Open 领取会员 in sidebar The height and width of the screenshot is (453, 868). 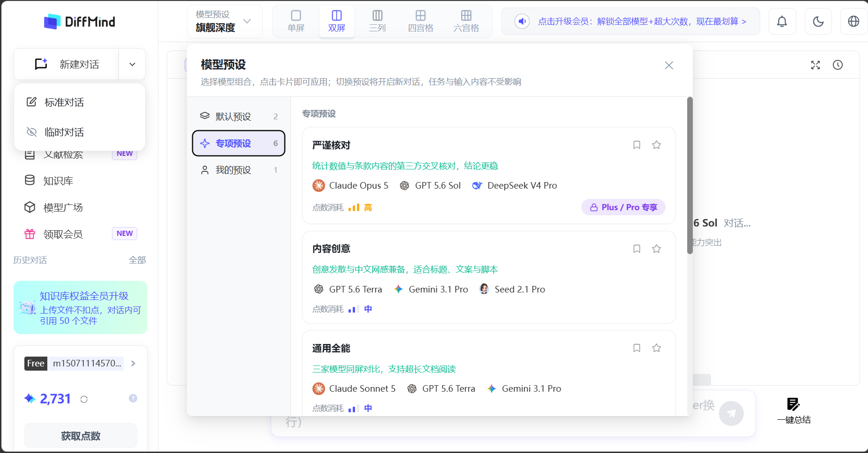pyautogui.click(x=80, y=234)
